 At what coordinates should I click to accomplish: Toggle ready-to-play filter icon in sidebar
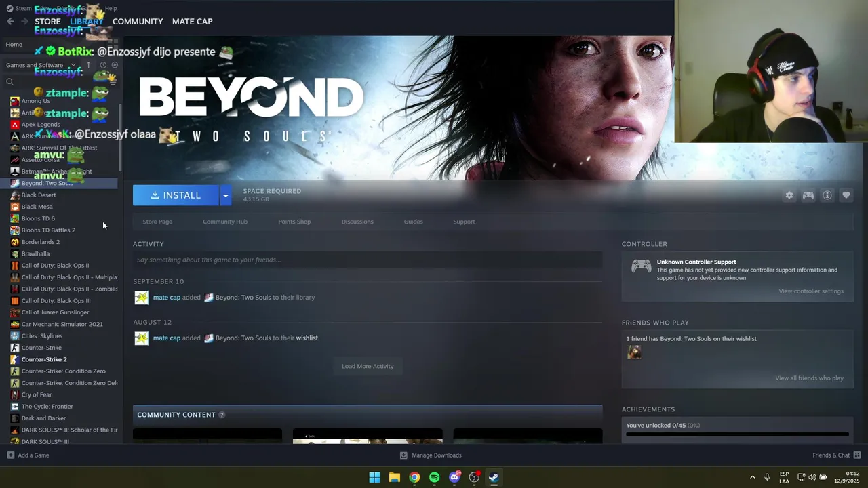[115, 65]
